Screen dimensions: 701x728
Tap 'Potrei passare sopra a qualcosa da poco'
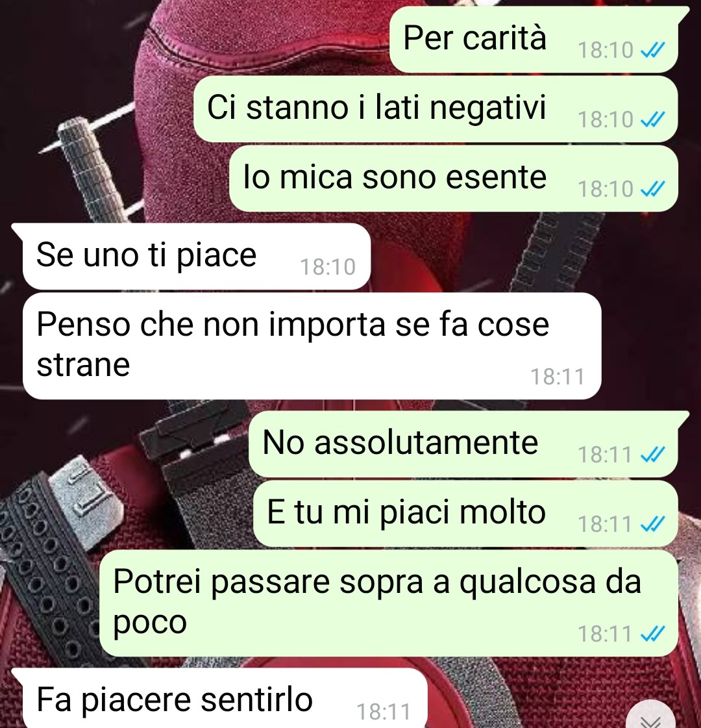point(389,603)
